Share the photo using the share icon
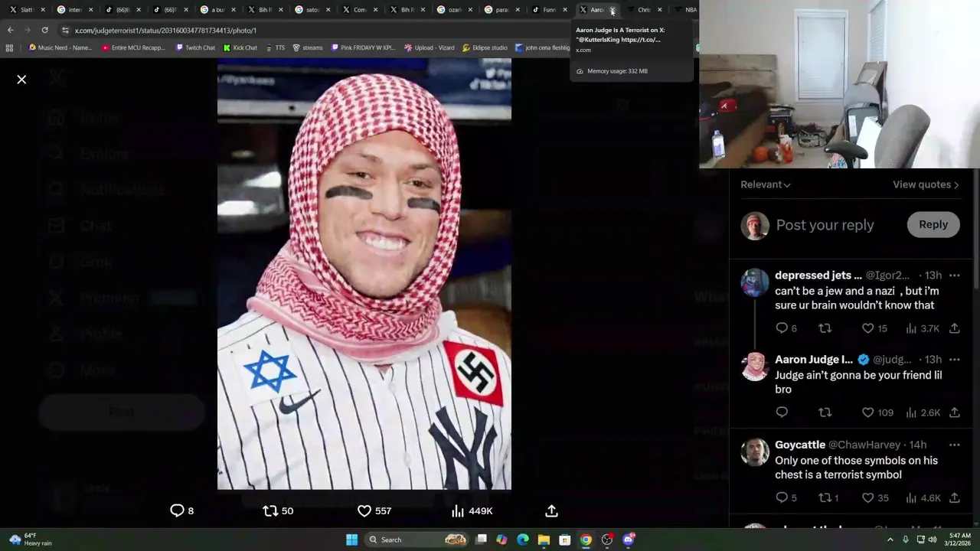Viewport: 980px width, 551px height. click(551, 510)
